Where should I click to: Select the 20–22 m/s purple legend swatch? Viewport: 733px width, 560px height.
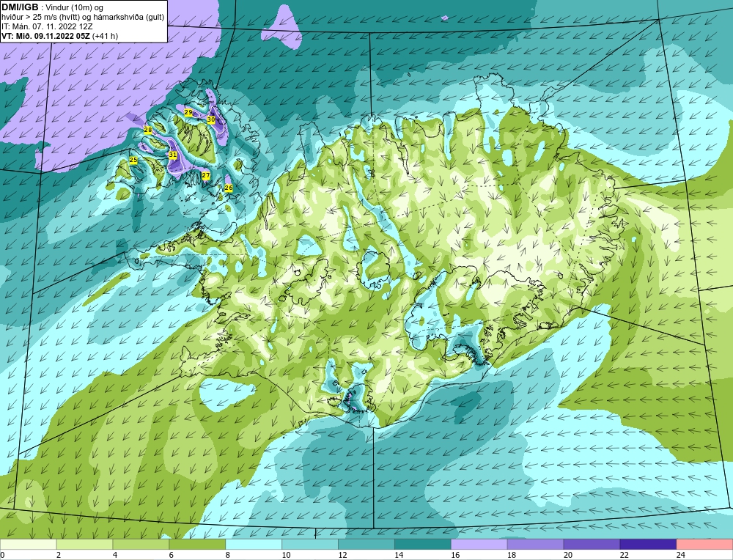592,545
